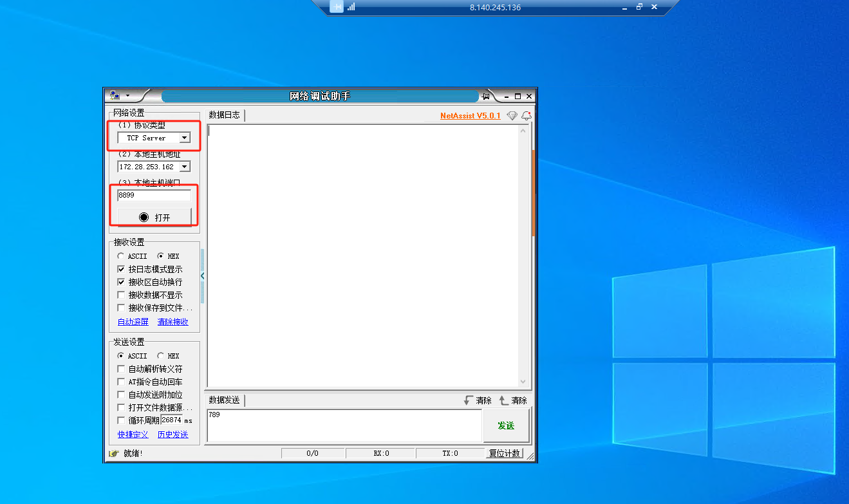Expand the local host address dropdown
This screenshot has width=849, height=504.
pos(185,167)
